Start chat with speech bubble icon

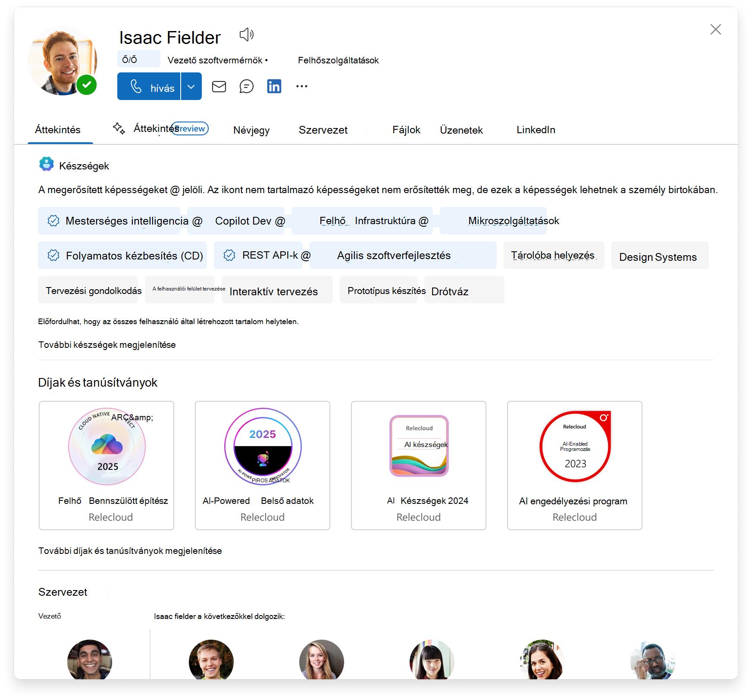pyautogui.click(x=247, y=87)
